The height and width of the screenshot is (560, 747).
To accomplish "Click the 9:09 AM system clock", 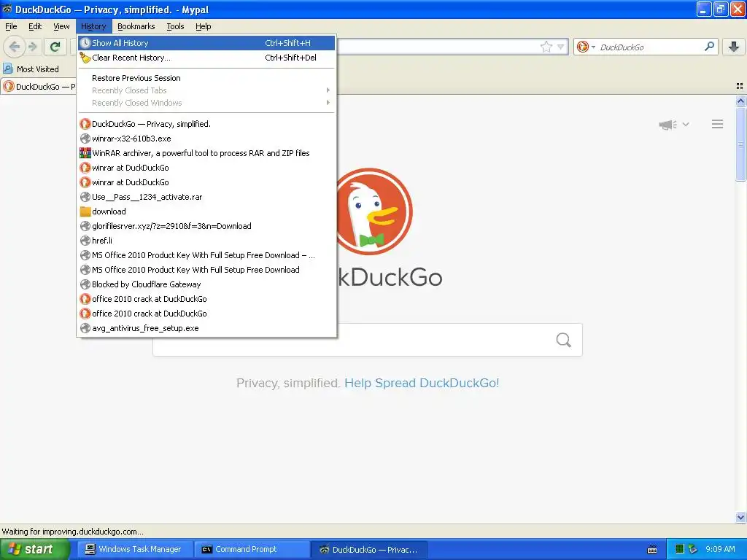I will click(720, 549).
